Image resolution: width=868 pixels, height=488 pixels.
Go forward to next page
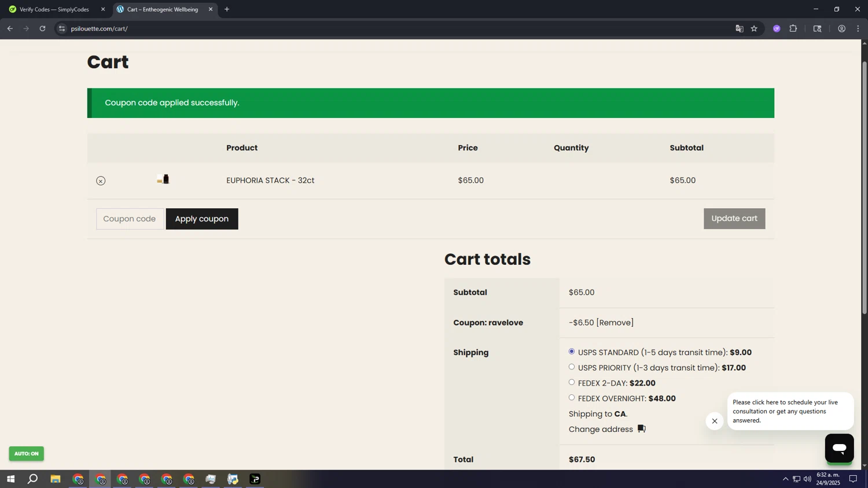pos(26,28)
